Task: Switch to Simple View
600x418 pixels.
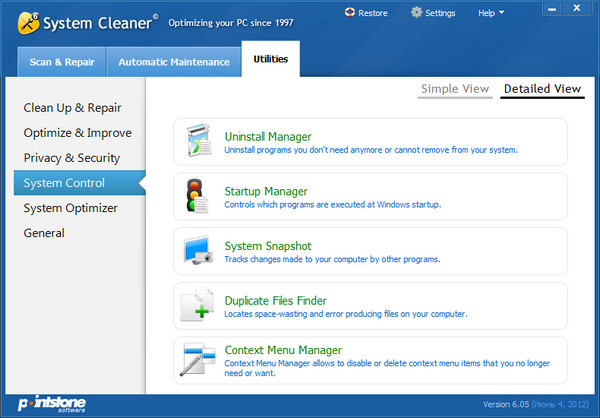Action: 455,89
